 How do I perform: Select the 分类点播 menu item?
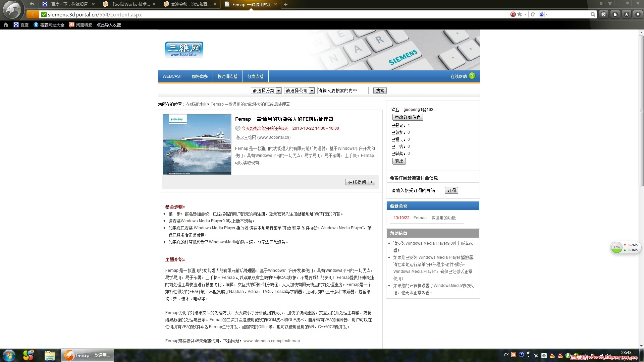click(255, 76)
